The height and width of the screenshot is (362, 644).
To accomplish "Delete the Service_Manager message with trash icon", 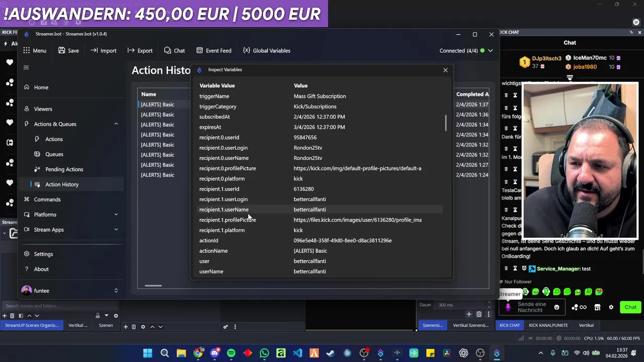I will pyautogui.click(x=506, y=269).
